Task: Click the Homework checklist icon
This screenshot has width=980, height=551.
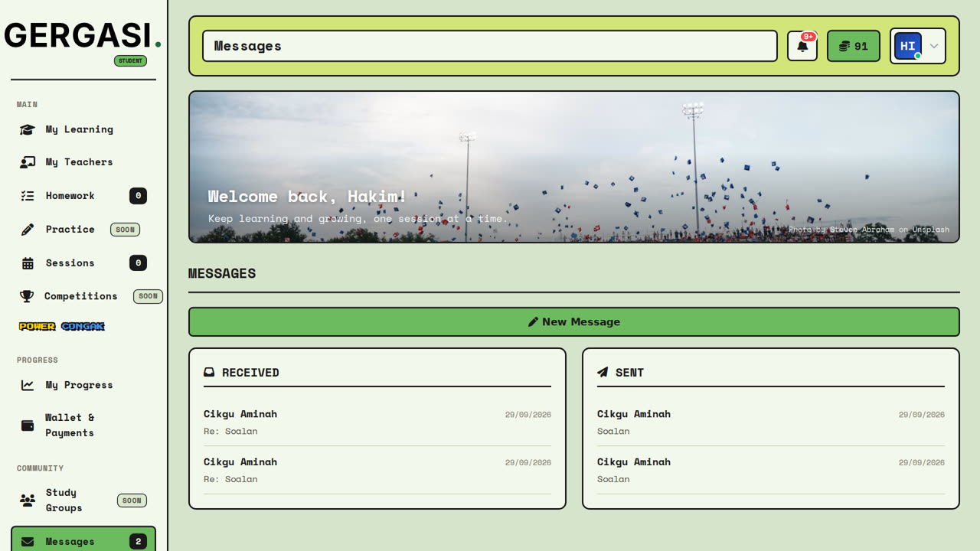Action: pyautogui.click(x=28, y=196)
